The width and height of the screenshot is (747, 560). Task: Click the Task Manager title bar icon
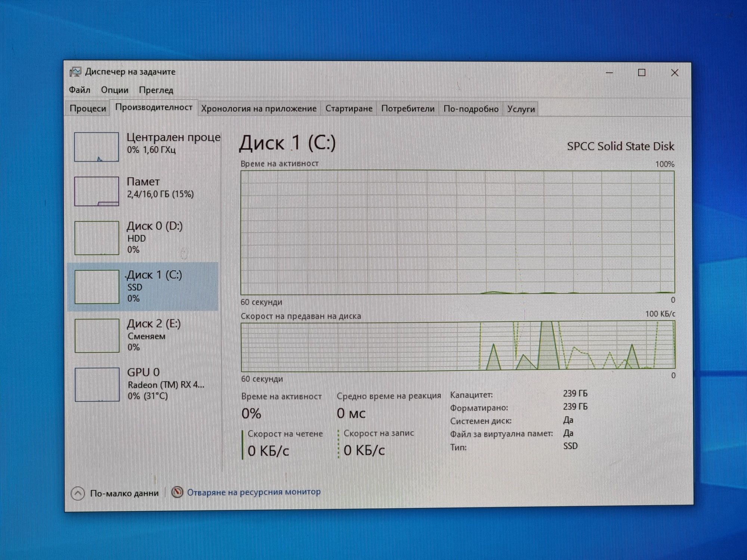[75, 72]
